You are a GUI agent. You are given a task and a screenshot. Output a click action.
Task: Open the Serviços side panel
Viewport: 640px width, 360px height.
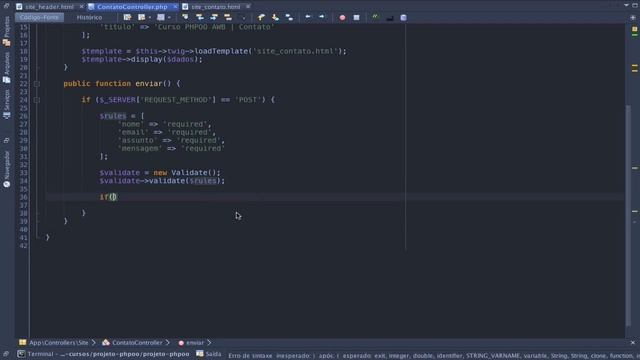7,104
